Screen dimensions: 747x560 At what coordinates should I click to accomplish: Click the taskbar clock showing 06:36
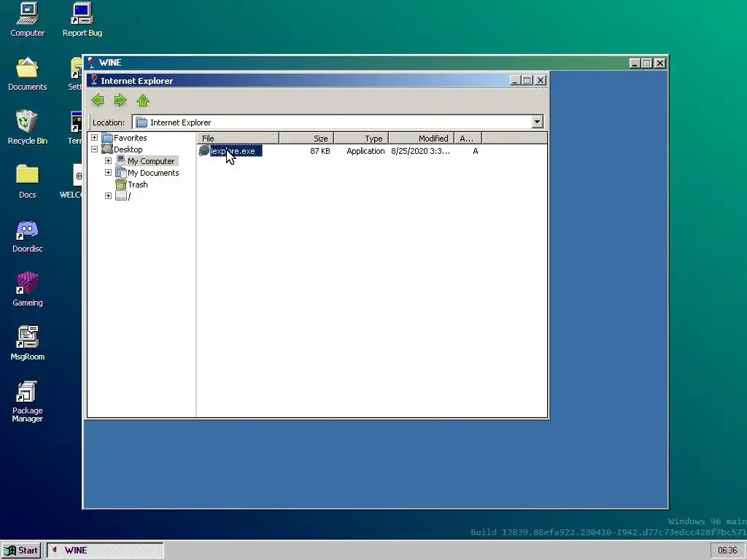(x=727, y=551)
